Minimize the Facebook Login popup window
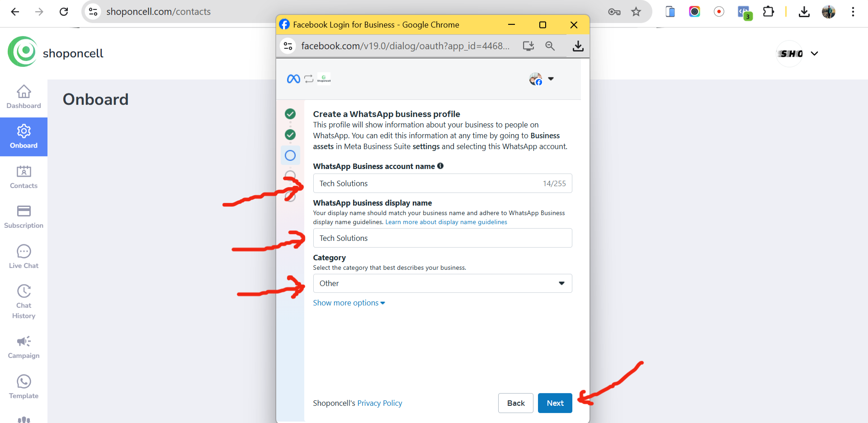Viewport: 868px width, 423px height. click(511, 25)
